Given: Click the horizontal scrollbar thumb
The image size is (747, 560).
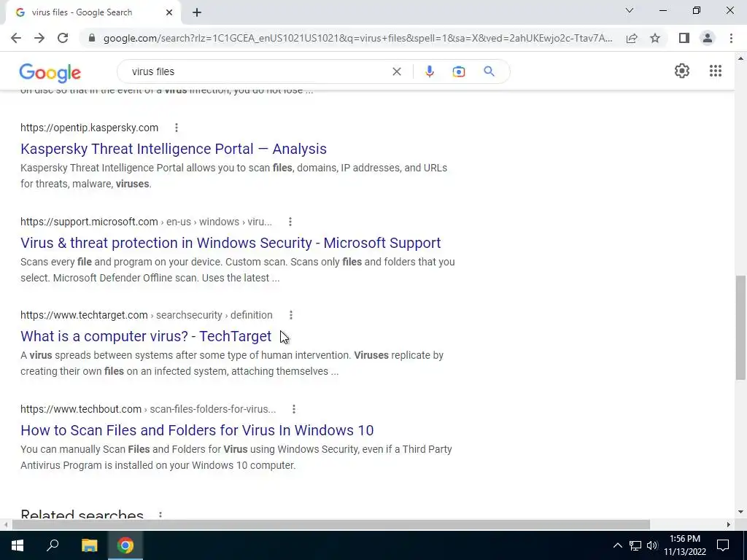Looking at the screenshot, I should pos(331,524).
